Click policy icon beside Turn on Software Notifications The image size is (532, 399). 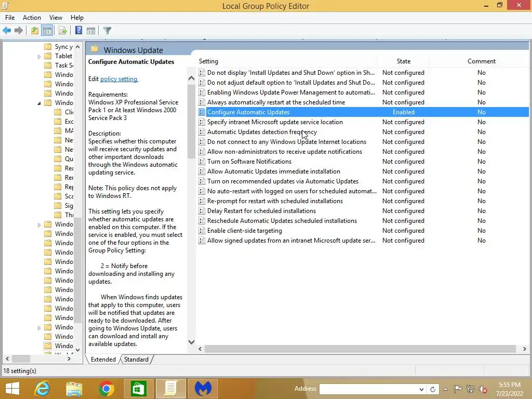click(202, 162)
